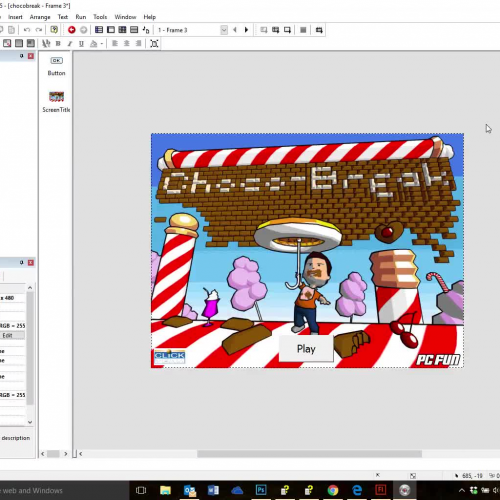Click the Run Project icon
Viewport: 500px width, 500px height.
pyautogui.click(x=264, y=30)
